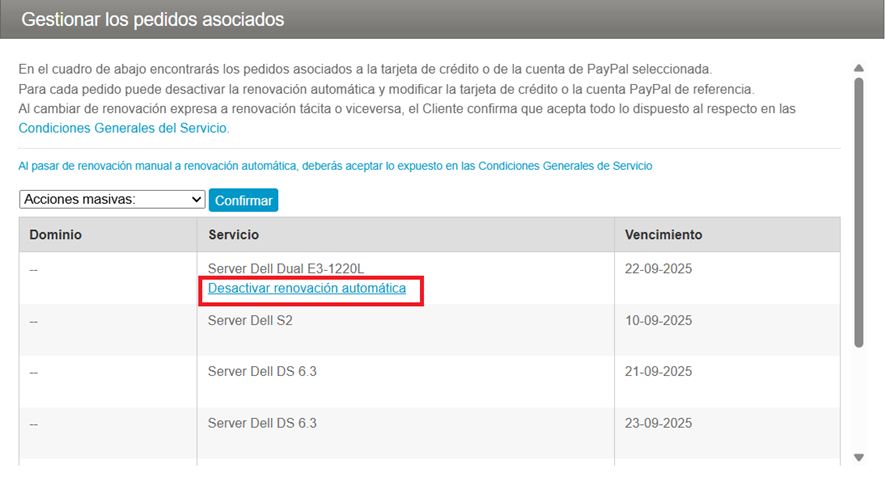
Task: Select Server Dell Dual E3-1220L text
Action: click(x=286, y=268)
